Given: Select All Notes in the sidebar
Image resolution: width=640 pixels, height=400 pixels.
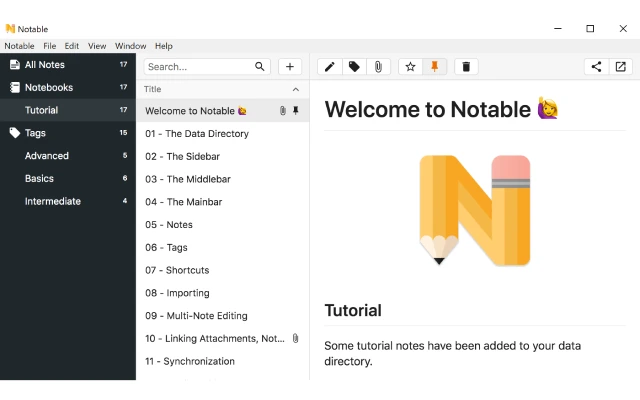Looking at the screenshot, I should coord(44,65).
